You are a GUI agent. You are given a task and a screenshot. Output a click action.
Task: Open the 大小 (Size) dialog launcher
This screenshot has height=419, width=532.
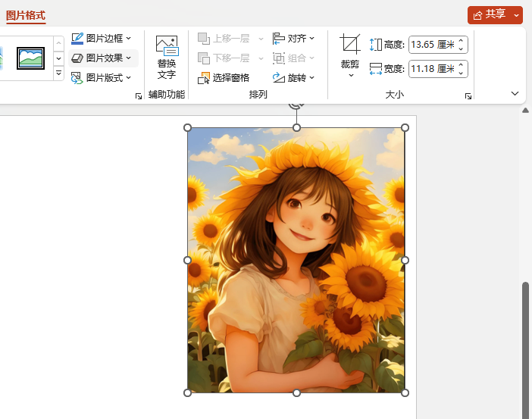(468, 96)
